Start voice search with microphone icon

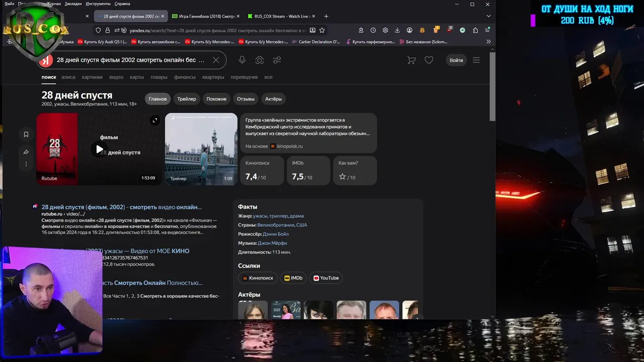tap(242, 60)
